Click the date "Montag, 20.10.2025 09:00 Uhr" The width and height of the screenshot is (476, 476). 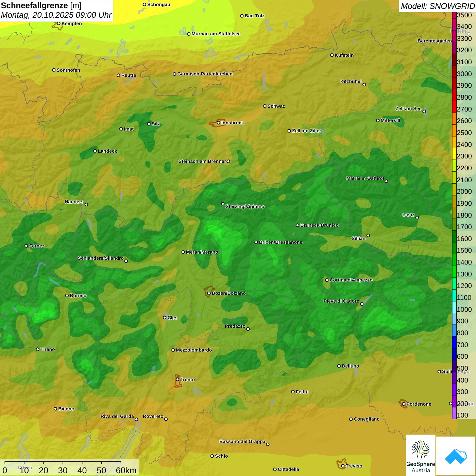56,15
